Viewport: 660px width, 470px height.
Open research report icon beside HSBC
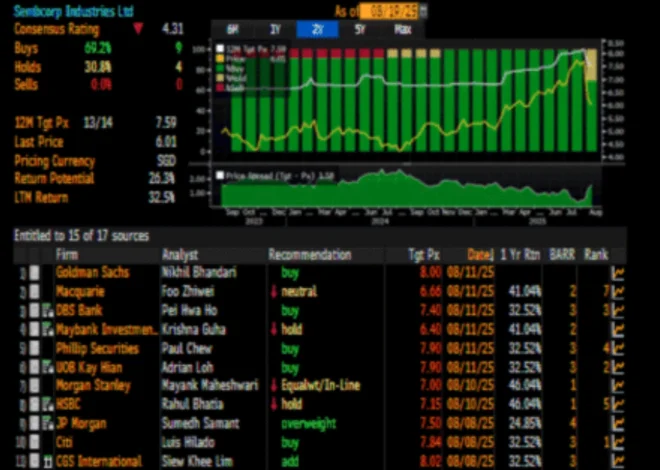coord(48,405)
